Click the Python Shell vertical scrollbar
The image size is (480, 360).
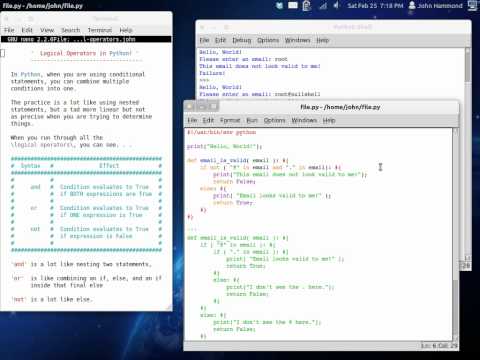(x=467, y=155)
